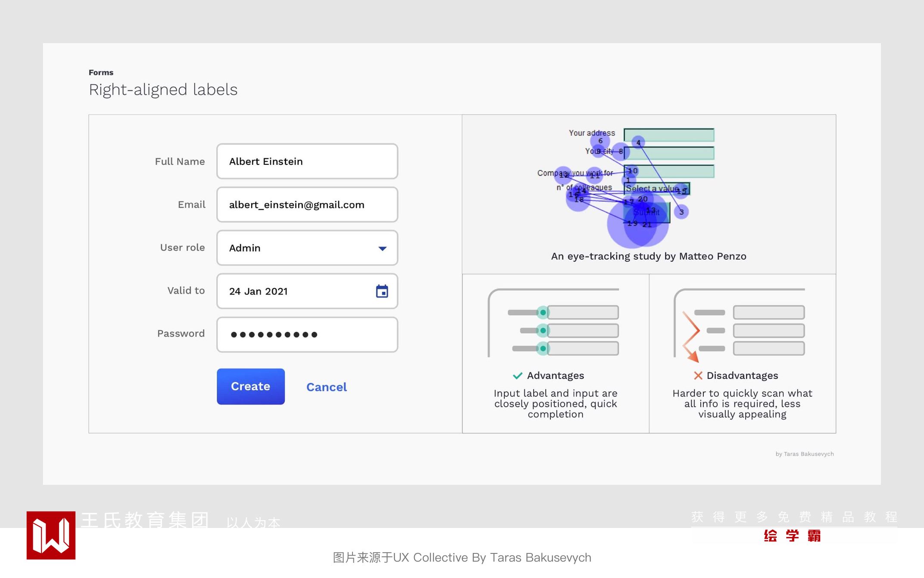
Task: Click the green checkmark next to Advantages
Action: coord(517,376)
